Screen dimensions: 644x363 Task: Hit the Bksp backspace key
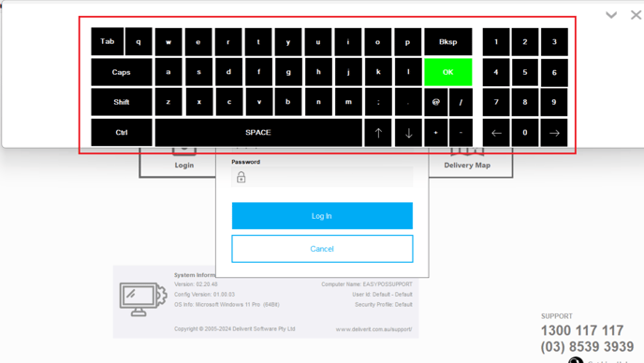(x=448, y=42)
